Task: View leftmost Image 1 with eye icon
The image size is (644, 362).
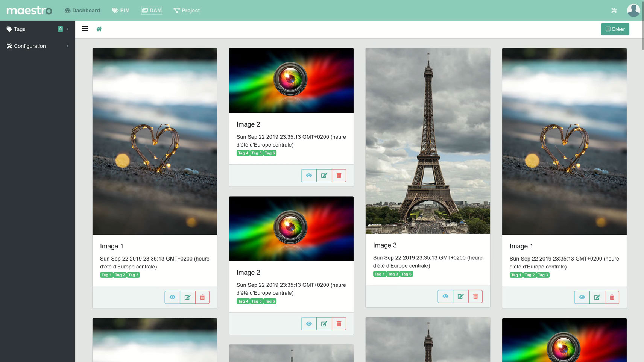Action: click(172, 297)
